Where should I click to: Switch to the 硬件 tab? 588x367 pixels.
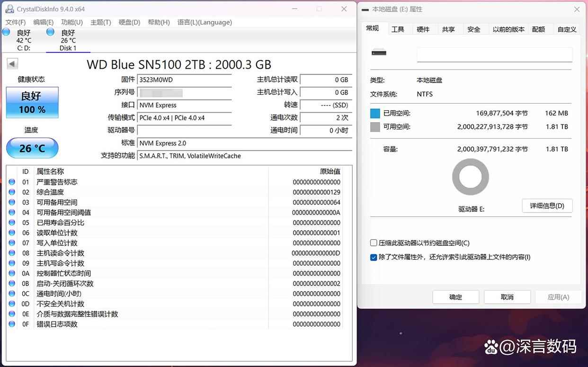point(423,29)
